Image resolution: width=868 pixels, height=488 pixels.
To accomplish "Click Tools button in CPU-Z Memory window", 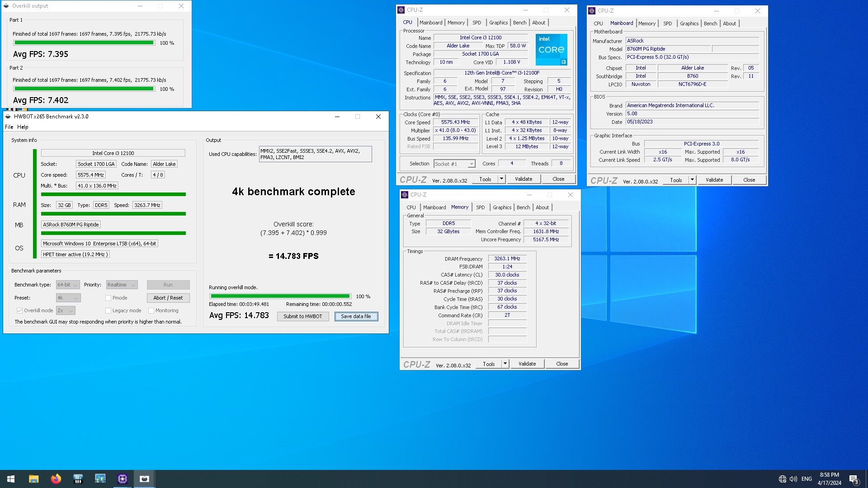I will [489, 364].
